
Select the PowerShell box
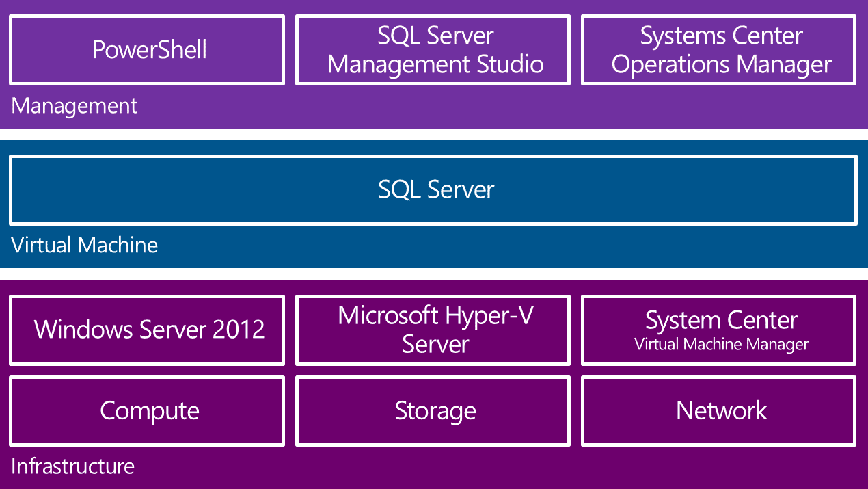point(147,49)
